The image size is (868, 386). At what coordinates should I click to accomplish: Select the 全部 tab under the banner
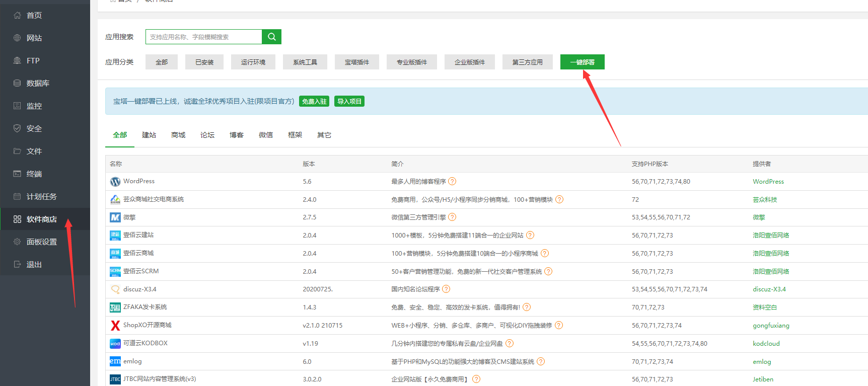(x=120, y=135)
